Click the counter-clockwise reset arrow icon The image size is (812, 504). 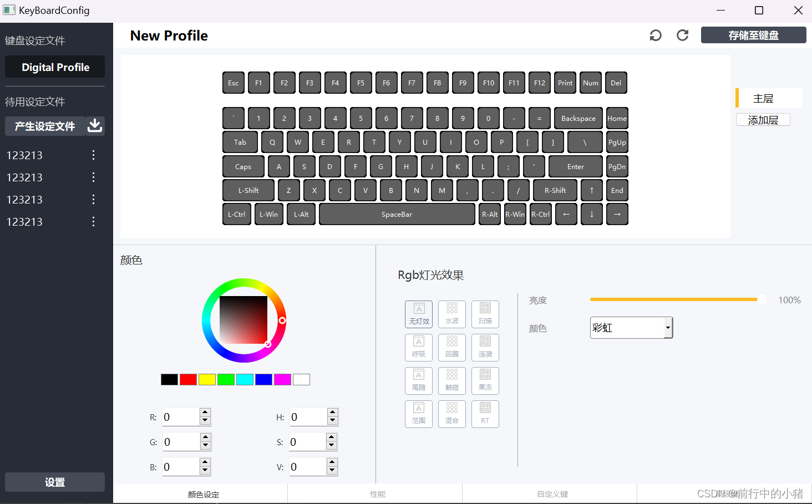(656, 35)
